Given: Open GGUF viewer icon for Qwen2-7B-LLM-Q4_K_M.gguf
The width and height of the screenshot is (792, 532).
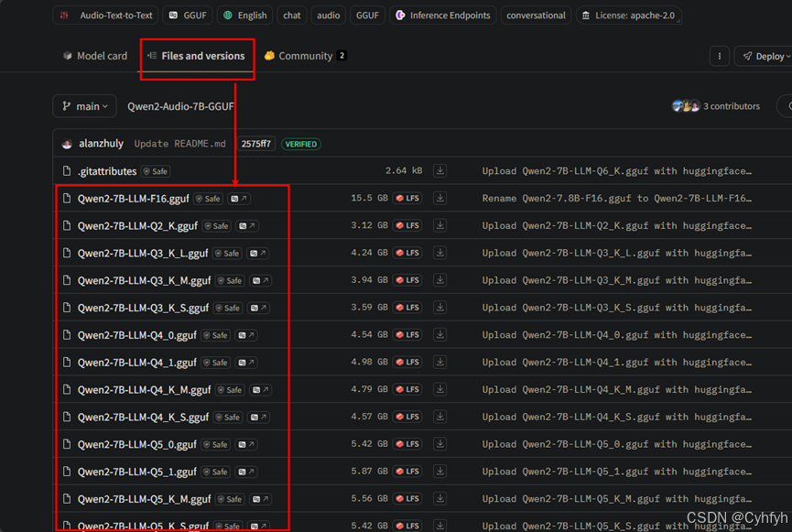Looking at the screenshot, I should click(x=261, y=389).
